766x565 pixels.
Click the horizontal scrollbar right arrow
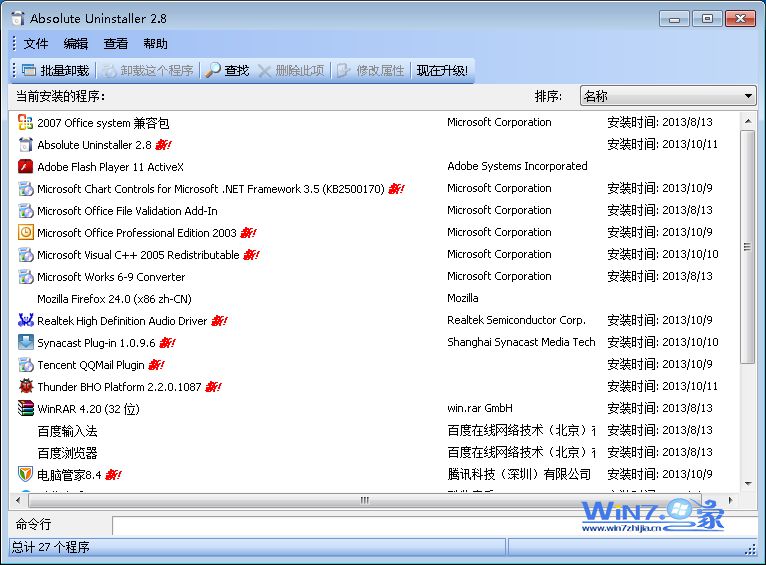[x=730, y=500]
